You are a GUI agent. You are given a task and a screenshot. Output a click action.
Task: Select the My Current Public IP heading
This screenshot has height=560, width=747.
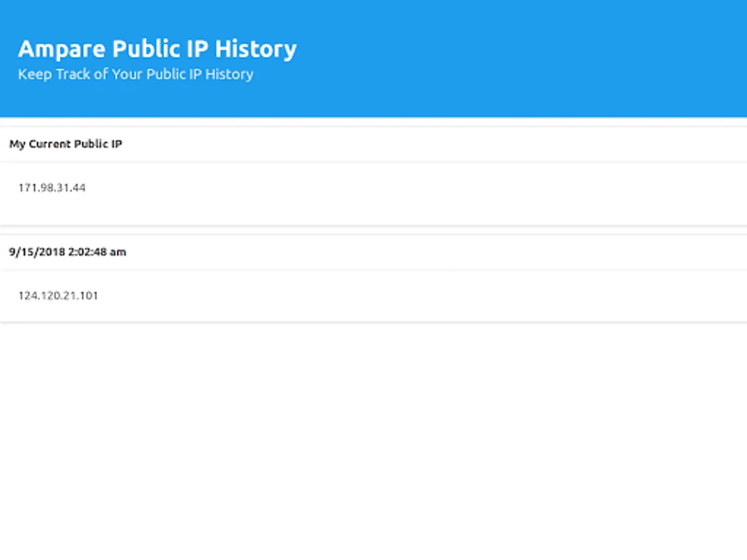(65, 144)
